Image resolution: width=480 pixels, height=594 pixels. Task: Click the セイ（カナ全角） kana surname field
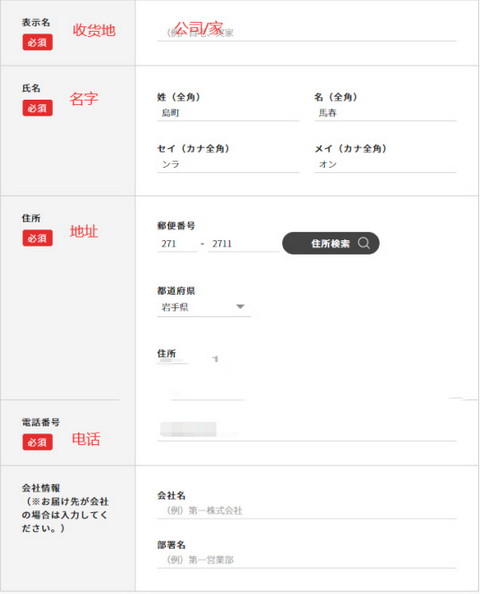pos(228,164)
